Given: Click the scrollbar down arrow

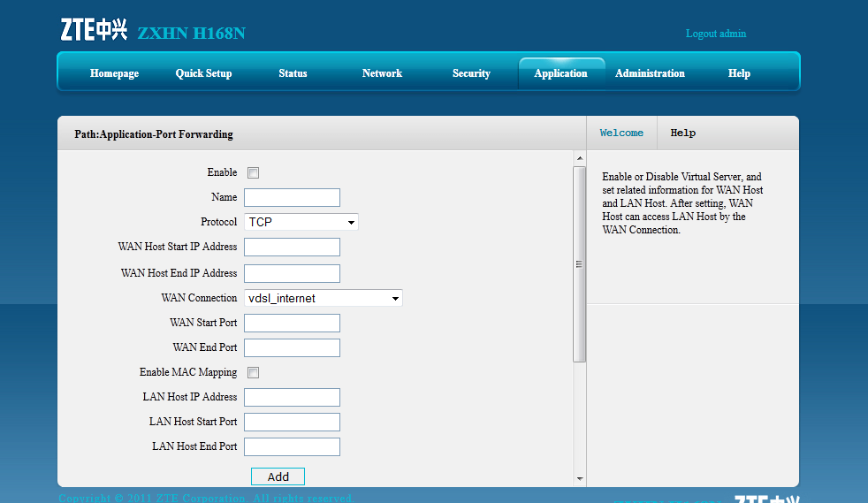Looking at the screenshot, I should point(580,478).
